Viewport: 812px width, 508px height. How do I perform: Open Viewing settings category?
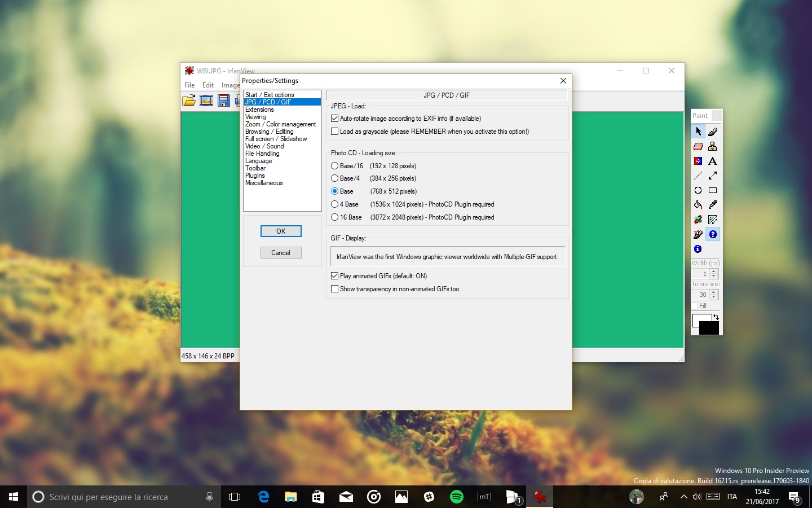(x=255, y=117)
